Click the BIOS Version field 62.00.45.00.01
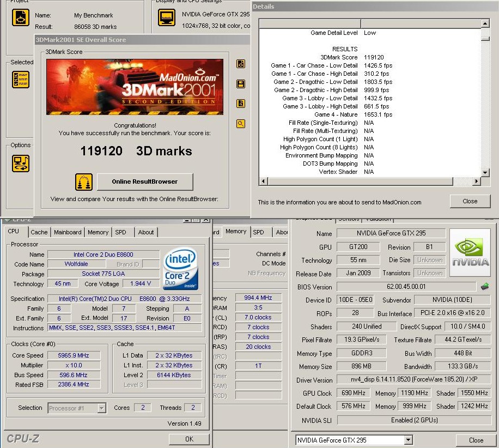The width and height of the screenshot is (499, 448). pos(406,287)
